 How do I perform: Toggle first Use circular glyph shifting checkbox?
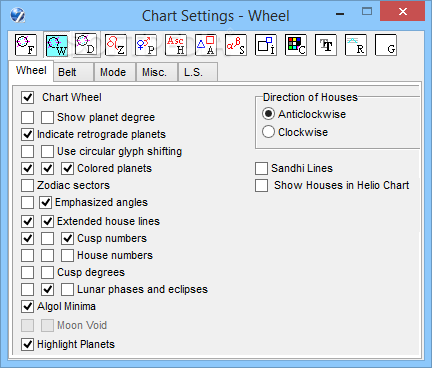[27, 151]
